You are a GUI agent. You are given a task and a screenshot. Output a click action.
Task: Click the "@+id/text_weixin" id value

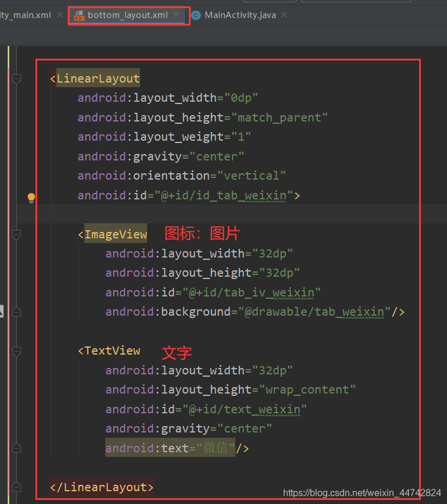(245, 409)
